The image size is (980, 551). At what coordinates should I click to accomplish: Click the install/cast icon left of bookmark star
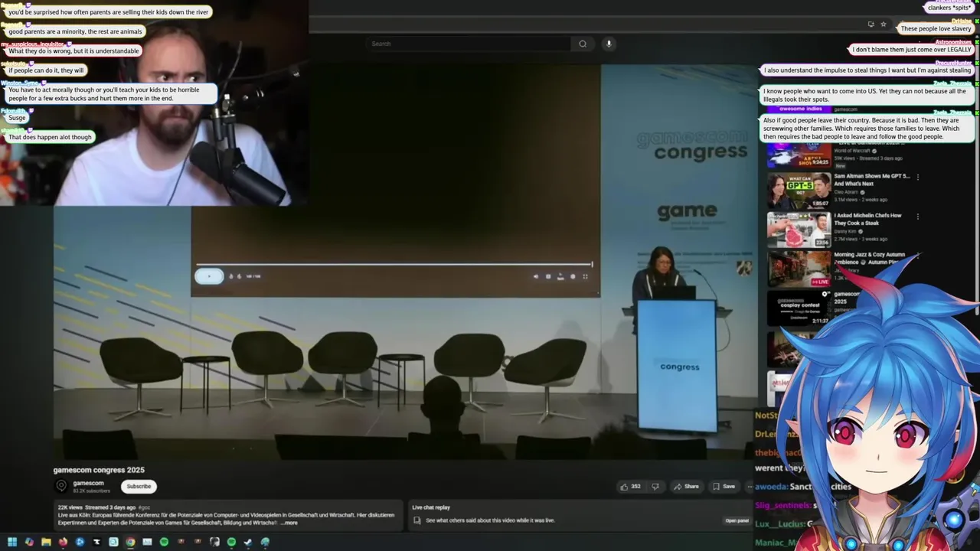click(x=871, y=24)
